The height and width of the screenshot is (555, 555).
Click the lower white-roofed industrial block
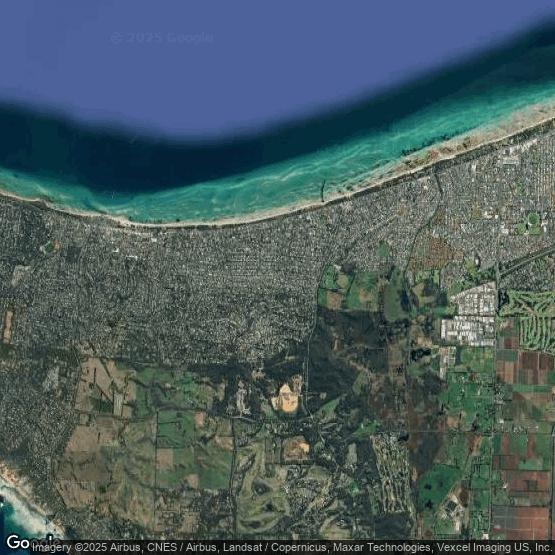(468, 331)
